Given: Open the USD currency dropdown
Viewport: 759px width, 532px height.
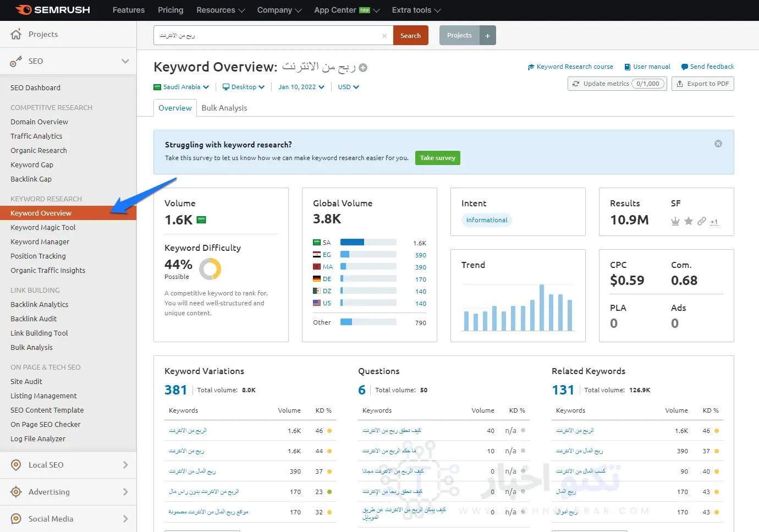Looking at the screenshot, I should click(348, 87).
